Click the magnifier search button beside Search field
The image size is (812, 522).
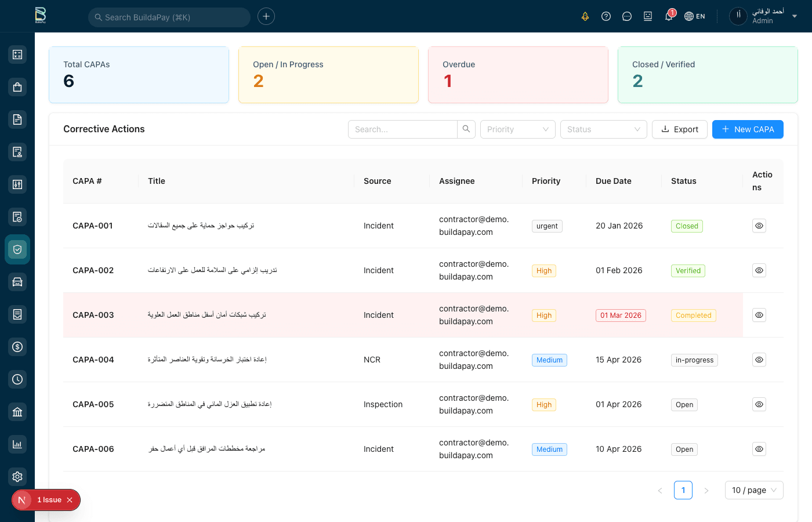[x=466, y=129]
